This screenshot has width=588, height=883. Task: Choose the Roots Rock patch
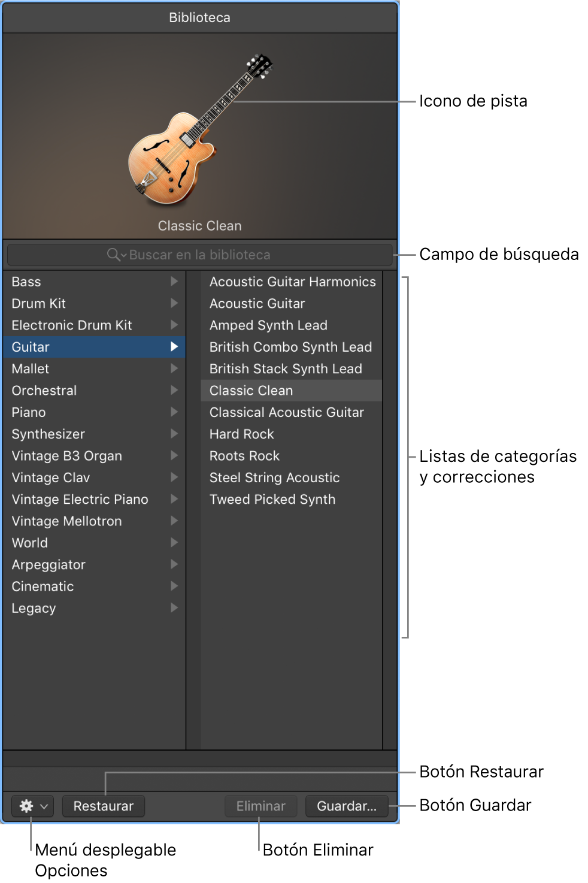click(x=244, y=456)
